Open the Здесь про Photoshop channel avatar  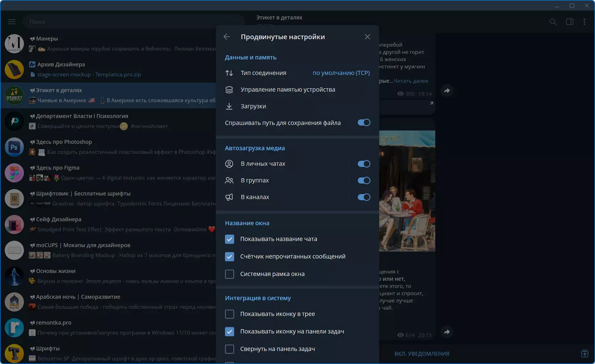(14, 147)
